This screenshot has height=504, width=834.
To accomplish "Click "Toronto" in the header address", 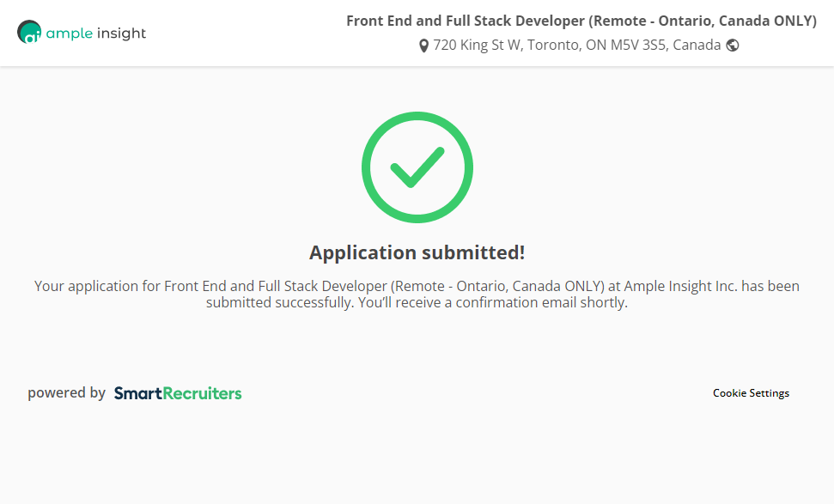I will 554,46.
